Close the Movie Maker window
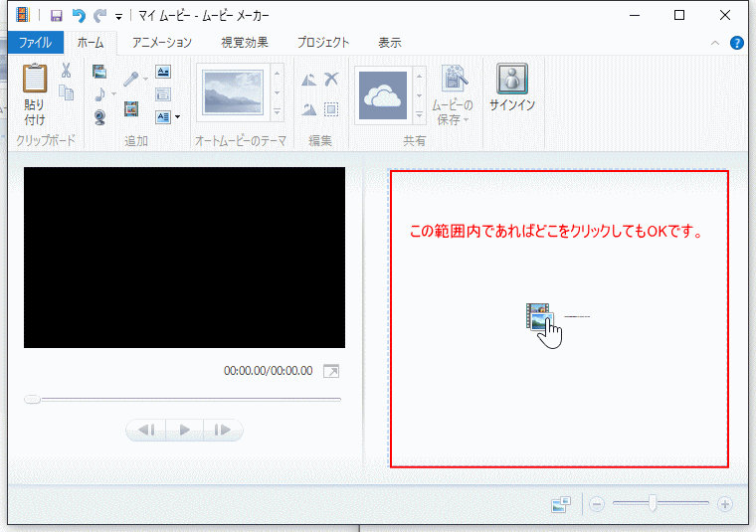756x532 pixels. point(724,16)
